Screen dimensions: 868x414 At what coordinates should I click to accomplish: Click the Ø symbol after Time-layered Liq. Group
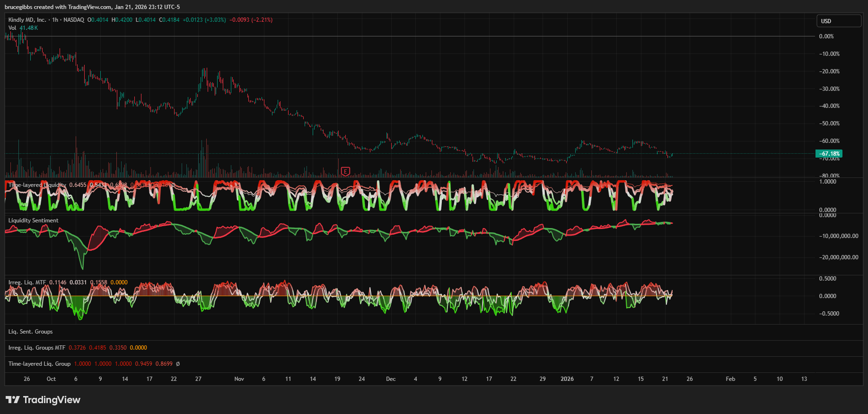click(178, 364)
